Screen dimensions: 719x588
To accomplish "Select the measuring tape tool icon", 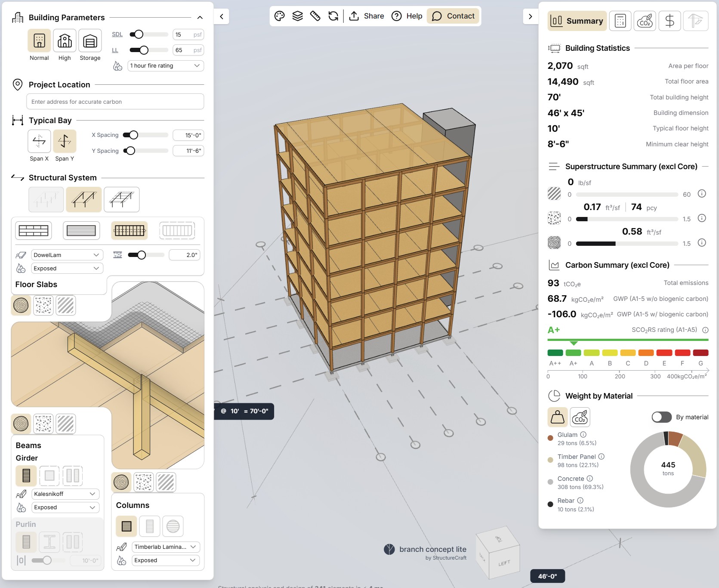I will coord(315,16).
